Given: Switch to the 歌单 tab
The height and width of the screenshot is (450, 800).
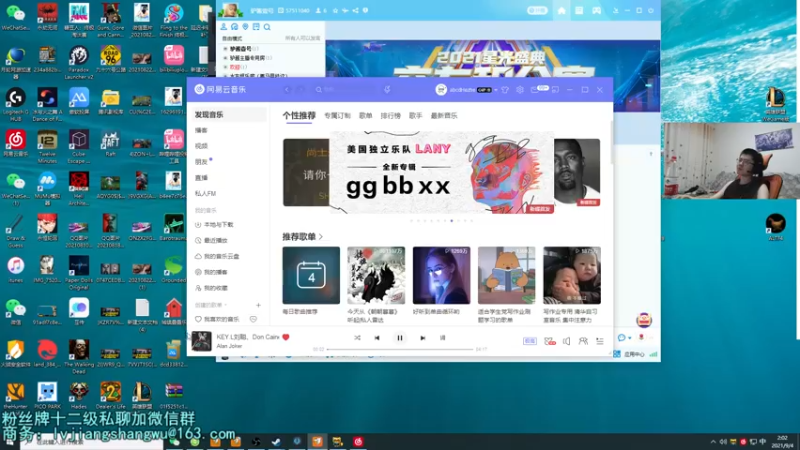Looking at the screenshot, I should [366, 116].
